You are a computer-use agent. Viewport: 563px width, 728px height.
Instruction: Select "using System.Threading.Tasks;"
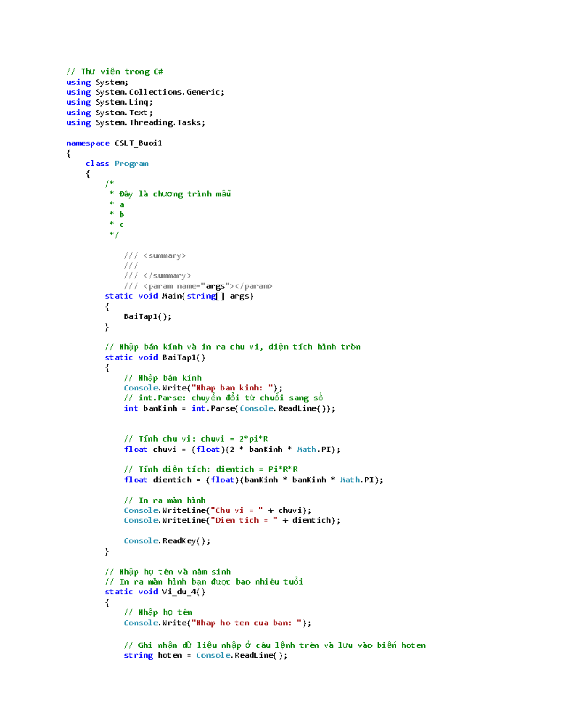(x=135, y=122)
